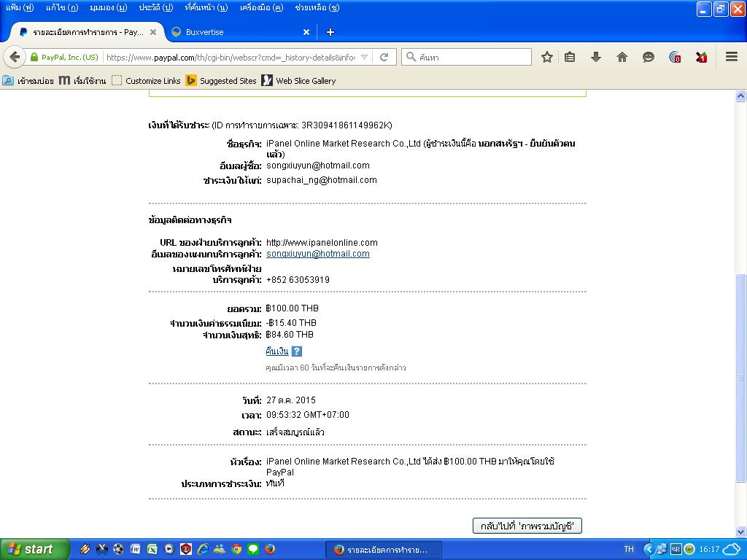
Task: Open the blue question mark help icon
Action: click(x=296, y=351)
